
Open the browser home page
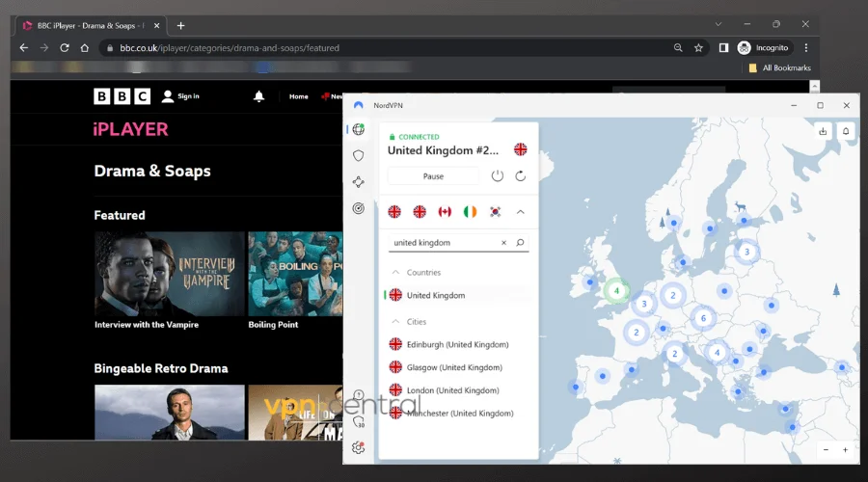85,48
